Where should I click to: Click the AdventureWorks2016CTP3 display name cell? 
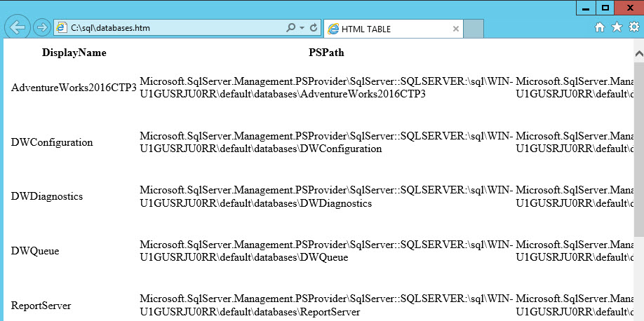(x=74, y=88)
